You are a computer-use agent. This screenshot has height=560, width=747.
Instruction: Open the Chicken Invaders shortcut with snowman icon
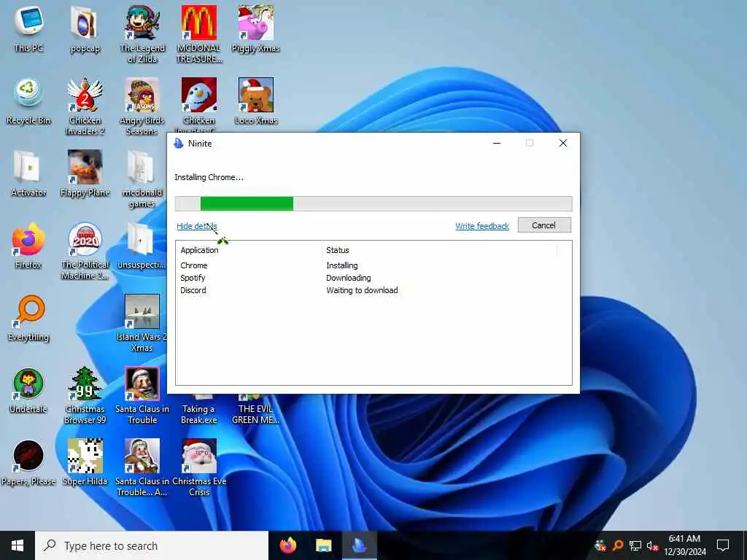[x=199, y=105]
